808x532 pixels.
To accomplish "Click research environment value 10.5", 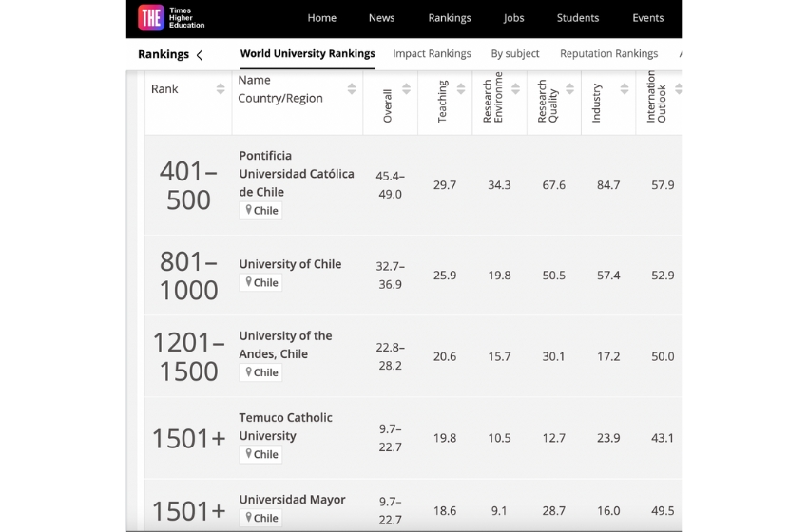I will [x=499, y=438].
